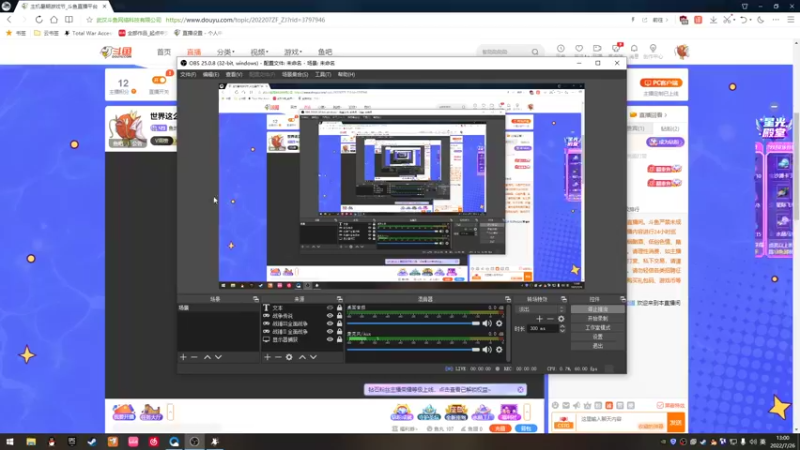Mute the desktop audio speaker icon
This screenshot has height=450, width=800.
point(487,323)
